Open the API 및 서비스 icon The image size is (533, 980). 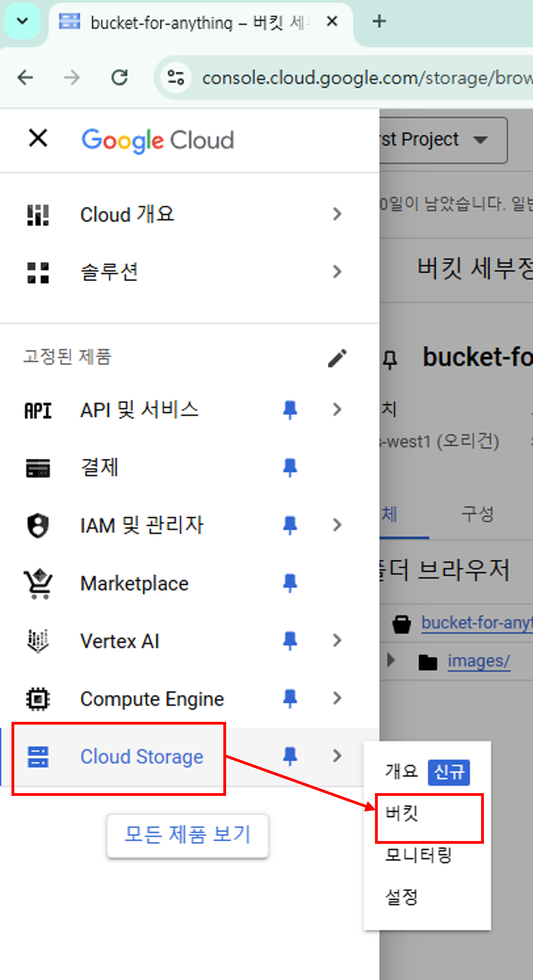click(38, 410)
